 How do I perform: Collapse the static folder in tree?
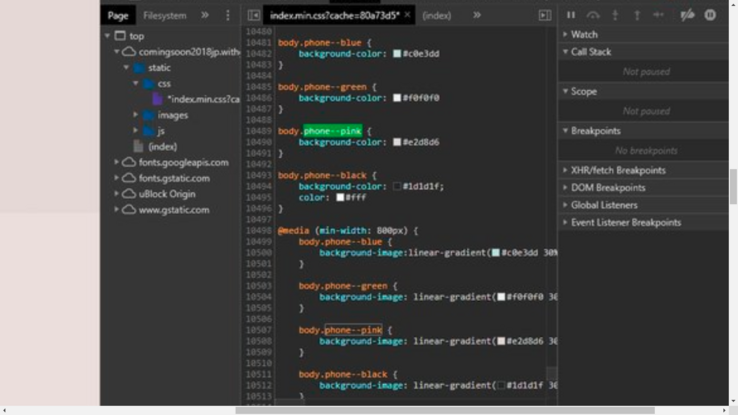point(127,68)
